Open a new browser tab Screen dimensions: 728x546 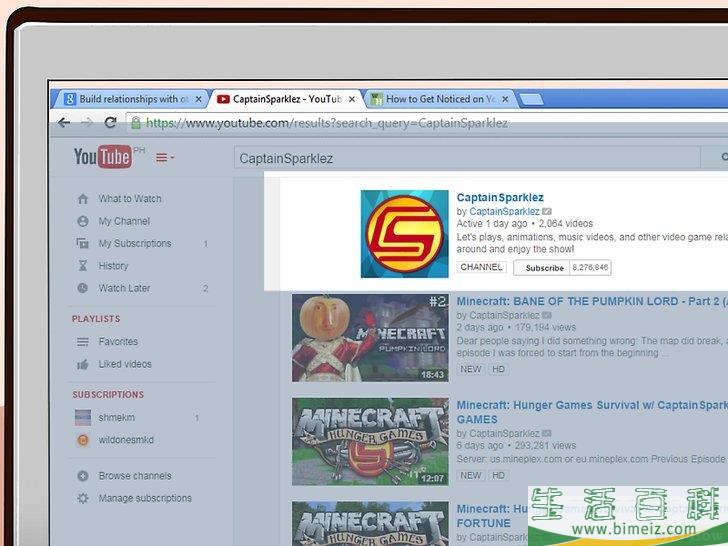click(531, 99)
